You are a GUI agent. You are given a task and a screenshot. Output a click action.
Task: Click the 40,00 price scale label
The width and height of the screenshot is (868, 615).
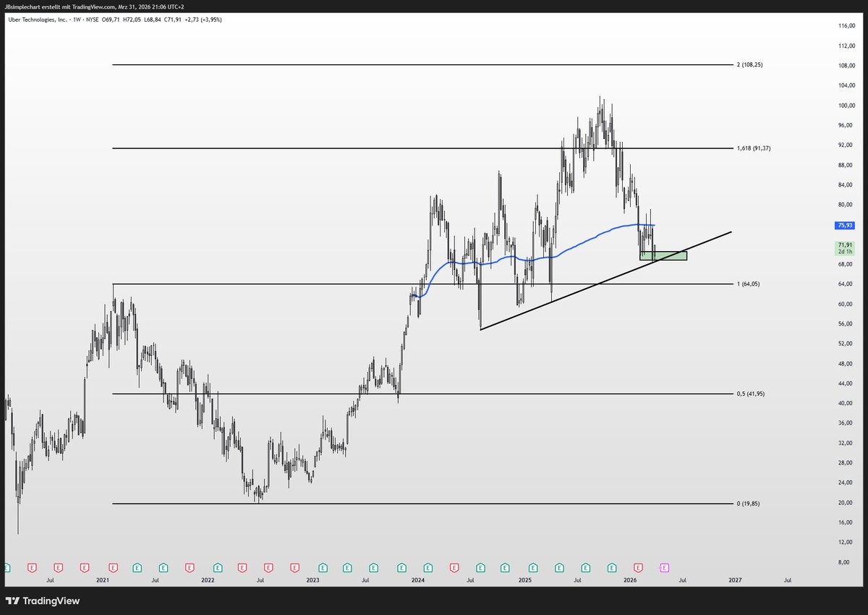(846, 403)
